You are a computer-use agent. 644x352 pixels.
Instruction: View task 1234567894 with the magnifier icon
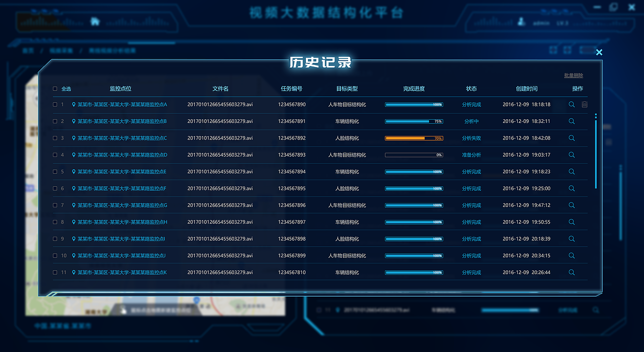(x=572, y=172)
